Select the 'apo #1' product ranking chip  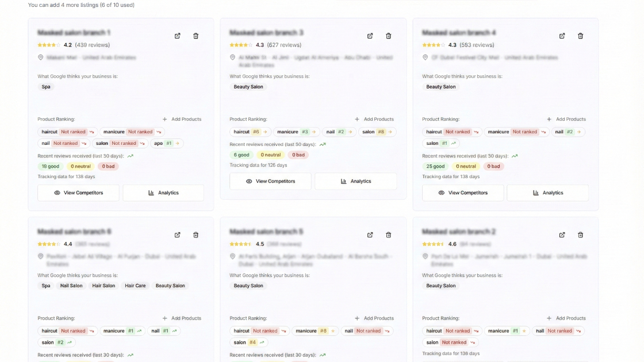167,144
